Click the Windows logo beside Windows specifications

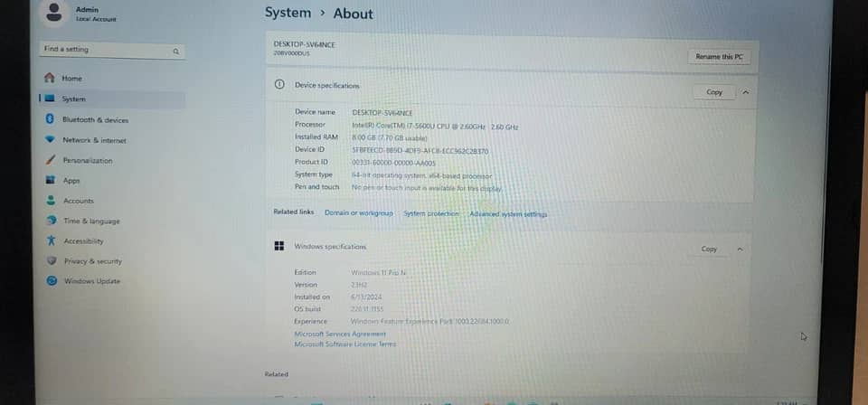(279, 246)
